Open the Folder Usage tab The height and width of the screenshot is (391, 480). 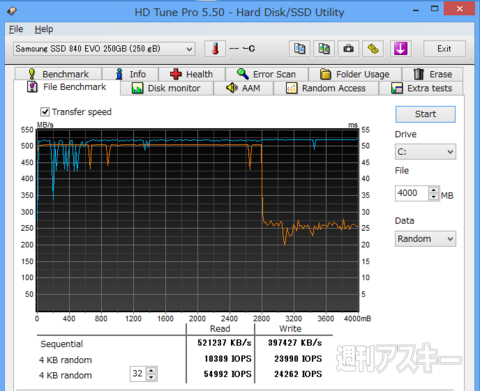coord(355,74)
